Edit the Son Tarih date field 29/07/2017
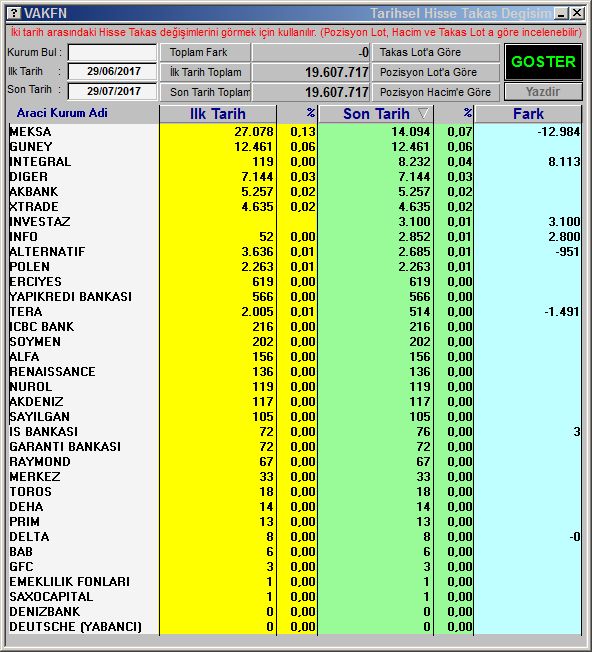 point(112,91)
